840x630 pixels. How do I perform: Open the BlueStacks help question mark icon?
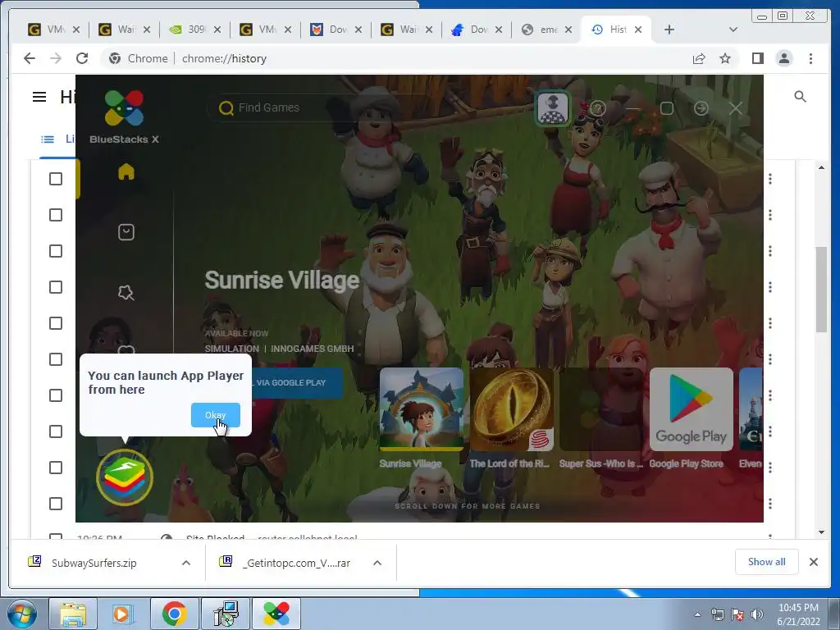point(598,108)
